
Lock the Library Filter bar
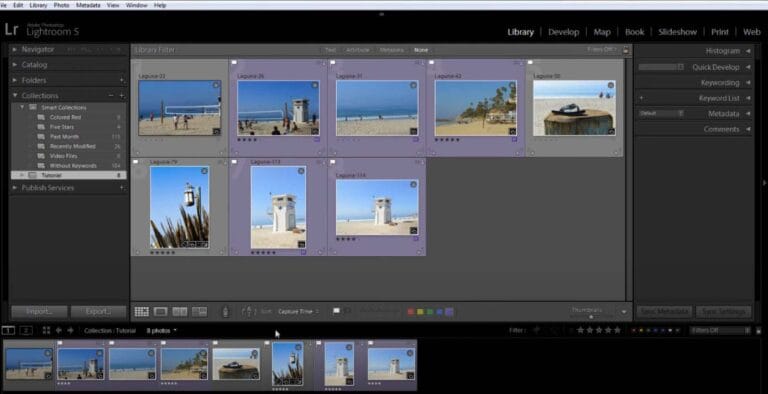(x=625, y=50)
